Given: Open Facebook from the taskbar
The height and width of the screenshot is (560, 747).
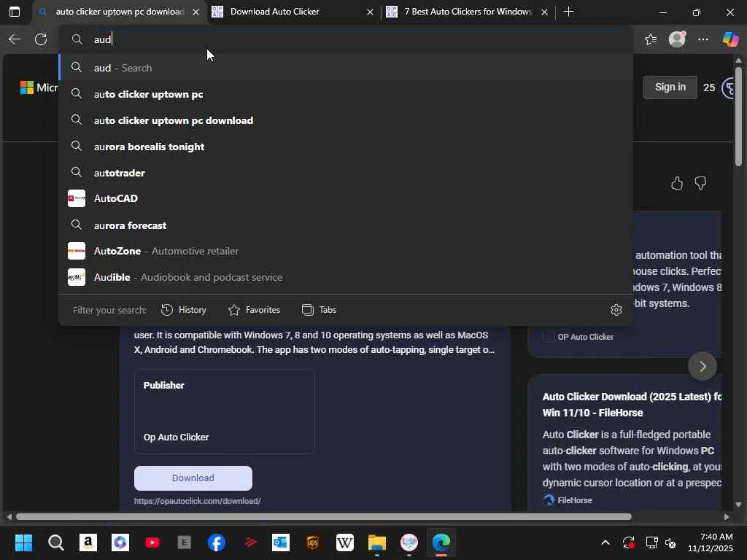Looking at the screenshot, I should click(217, 542).
